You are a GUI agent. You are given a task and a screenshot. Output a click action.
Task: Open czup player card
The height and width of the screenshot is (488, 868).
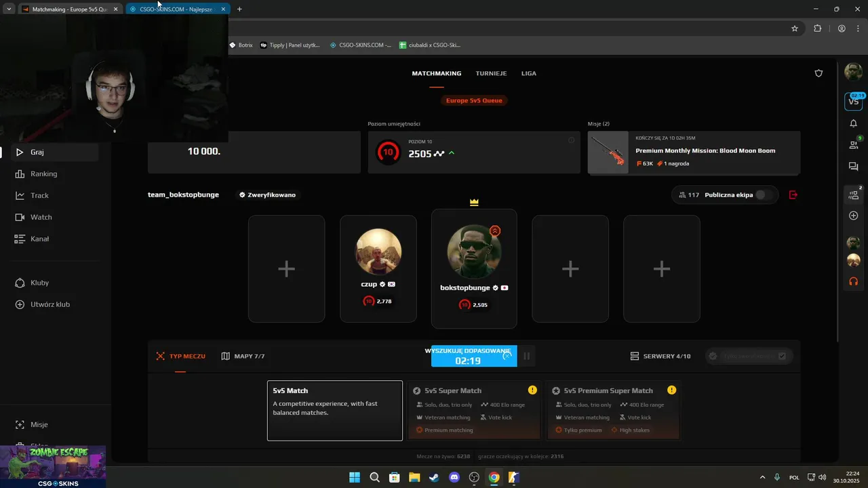[x=378, y=269]
